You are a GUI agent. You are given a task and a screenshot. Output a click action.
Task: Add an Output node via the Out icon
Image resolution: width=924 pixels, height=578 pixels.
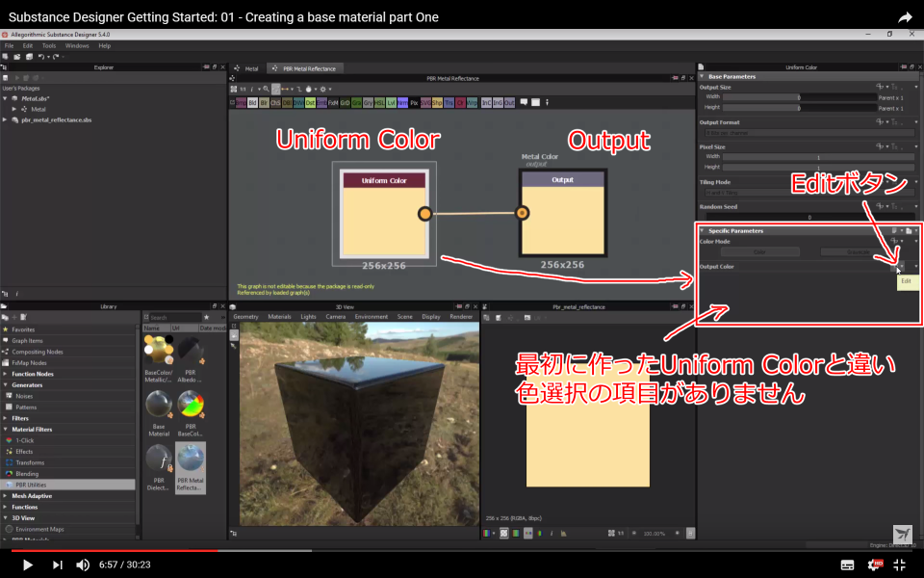[x=510, y=103]
